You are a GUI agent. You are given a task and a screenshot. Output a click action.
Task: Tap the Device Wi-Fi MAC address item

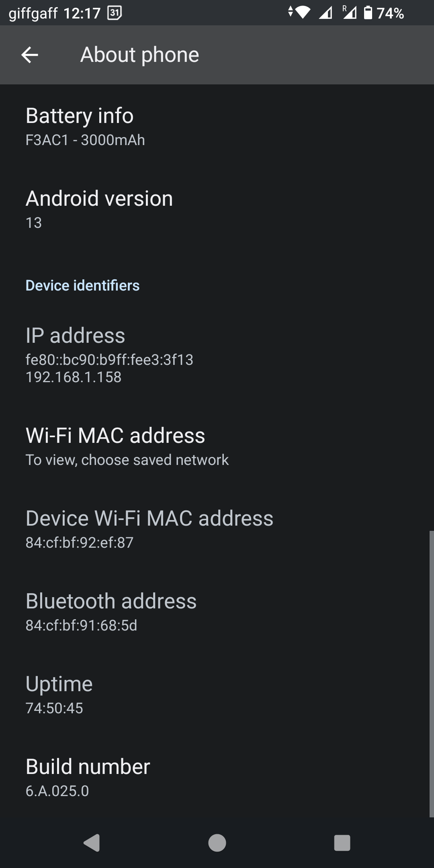pyautogui.click(x=217, y=529)
